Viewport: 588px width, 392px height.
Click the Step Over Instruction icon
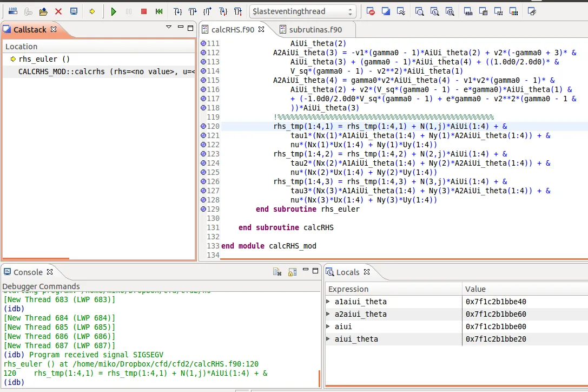click(x=238, y=11)
